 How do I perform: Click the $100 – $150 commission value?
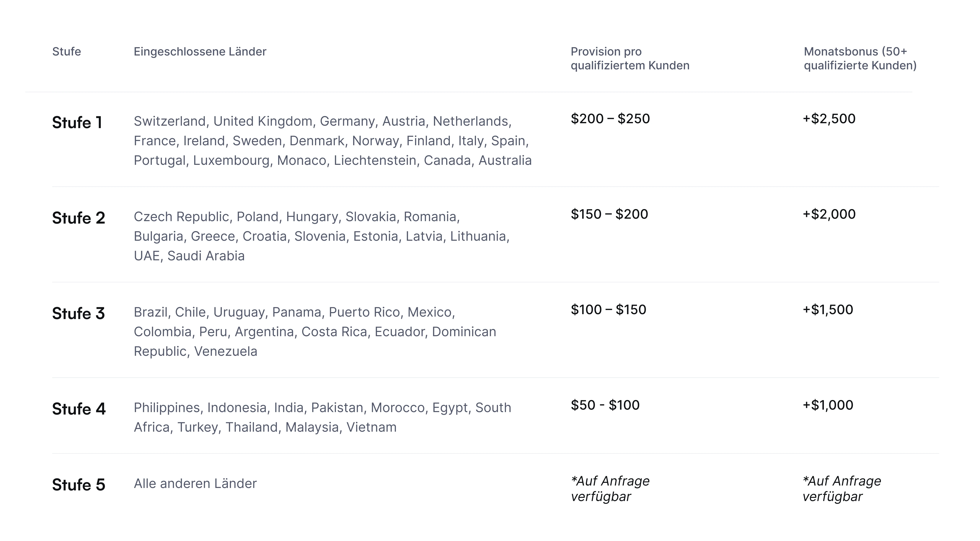[x=608, y=309]
